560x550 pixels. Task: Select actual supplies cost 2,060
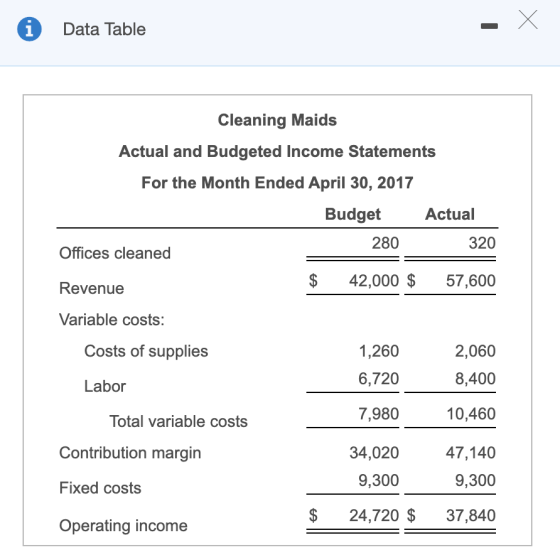click(475, 351)
